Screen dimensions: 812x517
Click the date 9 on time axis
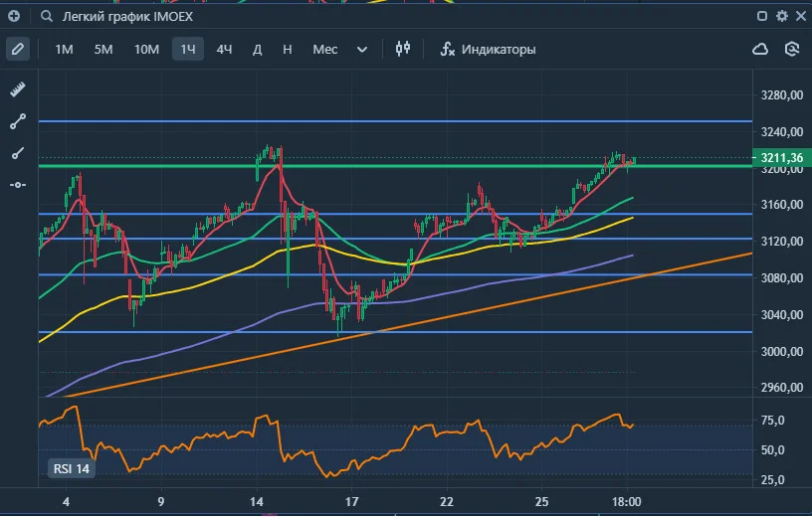click(161, 502)
